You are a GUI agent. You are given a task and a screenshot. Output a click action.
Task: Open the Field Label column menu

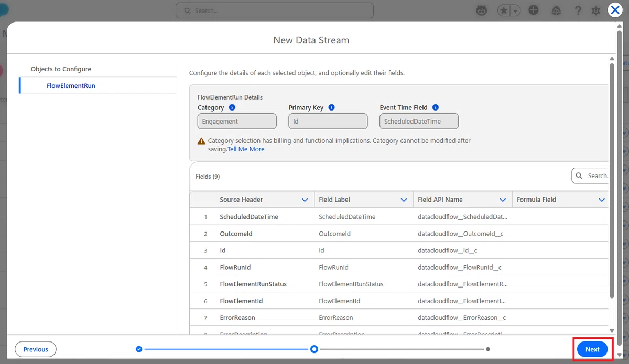[x=404, y=200]
